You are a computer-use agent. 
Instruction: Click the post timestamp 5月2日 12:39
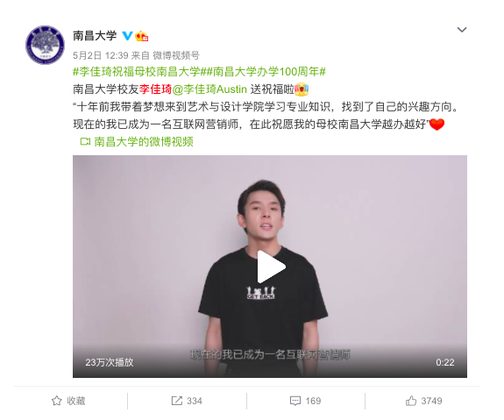pos(101,55)
